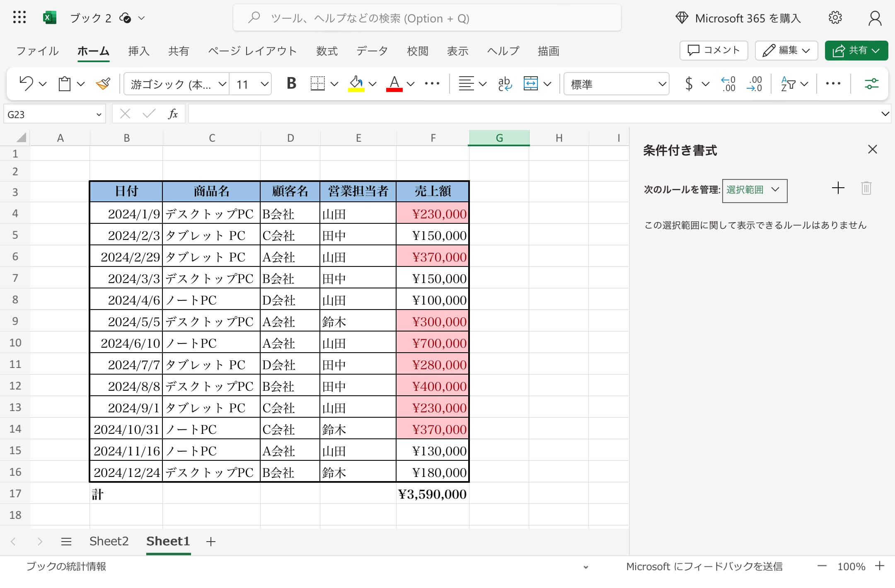Click the search box for tools
The width and height of the screenshot is (895, 588).
click(427, 18)
